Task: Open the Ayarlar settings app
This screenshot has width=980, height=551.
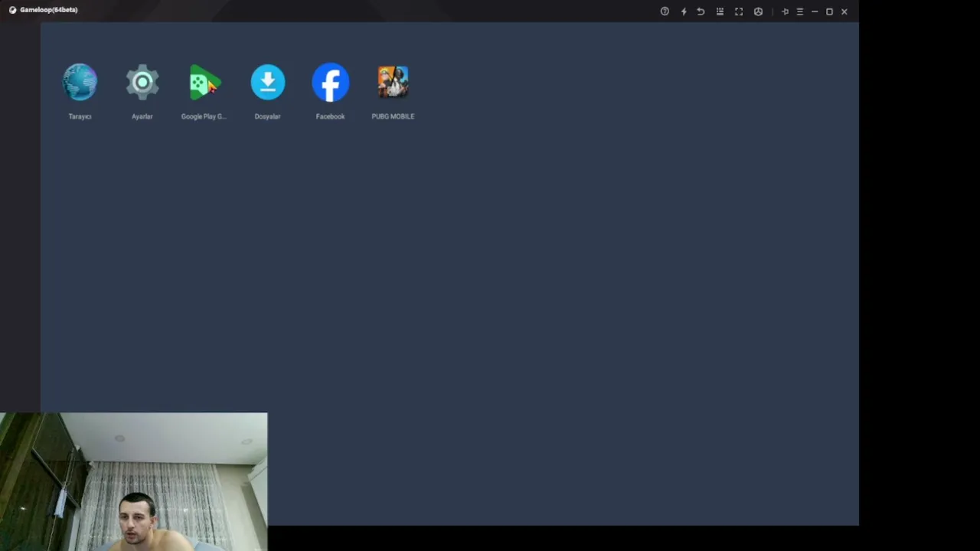Action: pos(142,83)
